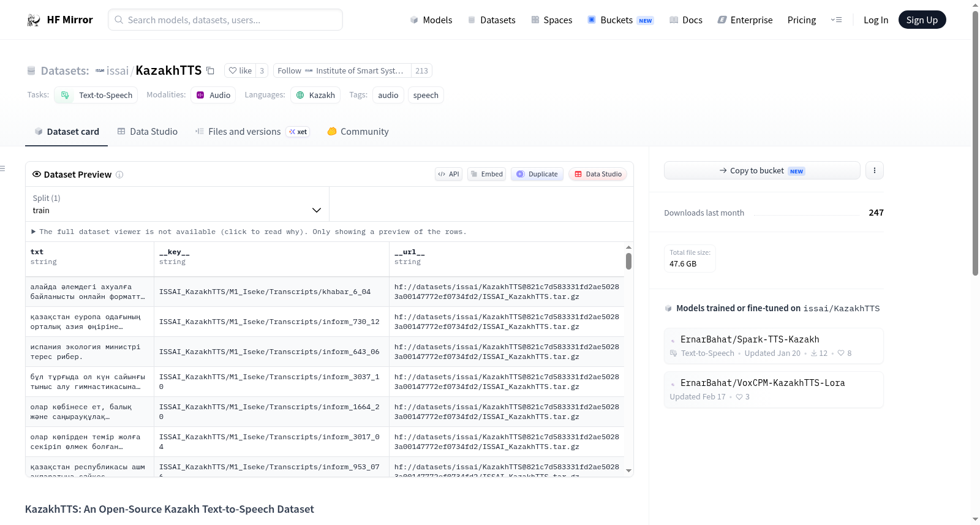
Task: Select the Kazakh language tag
Action: click(x=315, y=95)
